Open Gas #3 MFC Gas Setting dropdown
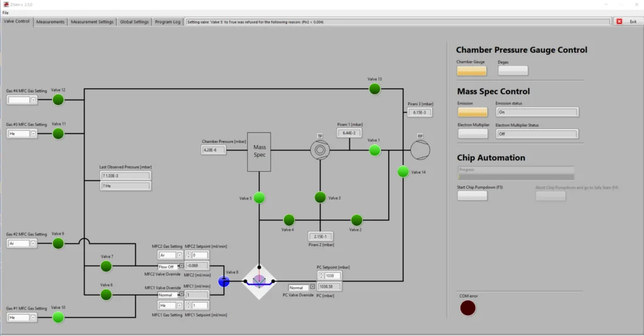Screen dimensions: 644x336 click(33, 133)
